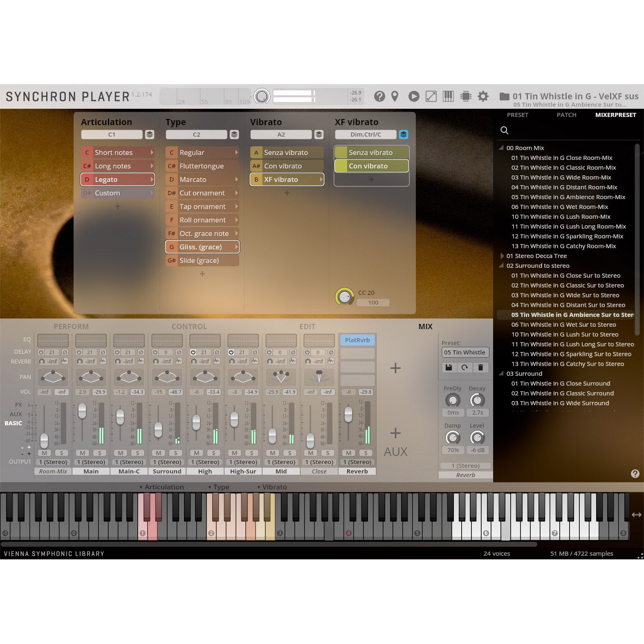The height and width of the screenshot is (644, 644).
Task: Switch to the MIXERPRESET tab
Action: tap(616, 115)
